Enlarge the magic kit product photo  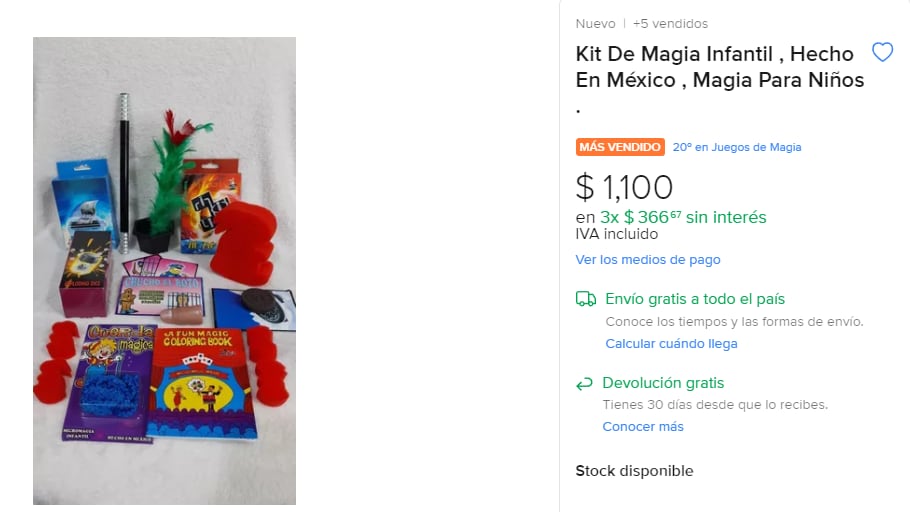pyautogui.click(x=164, y=270)
